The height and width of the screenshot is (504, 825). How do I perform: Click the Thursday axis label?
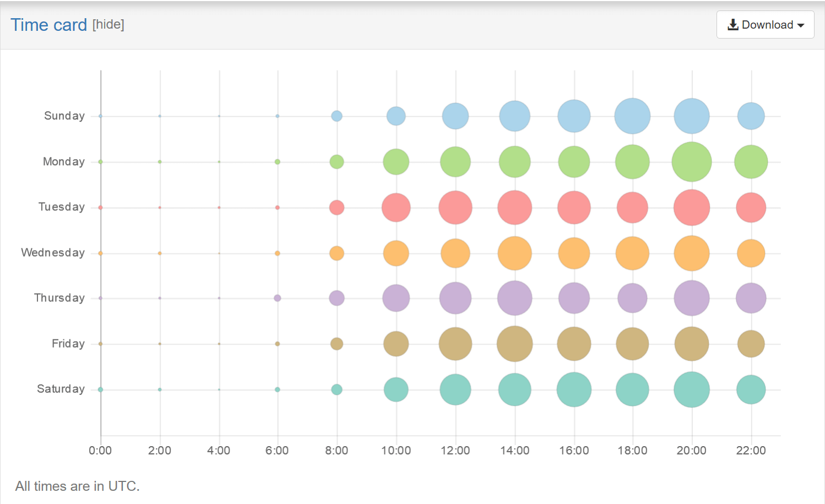click(59, 298)
